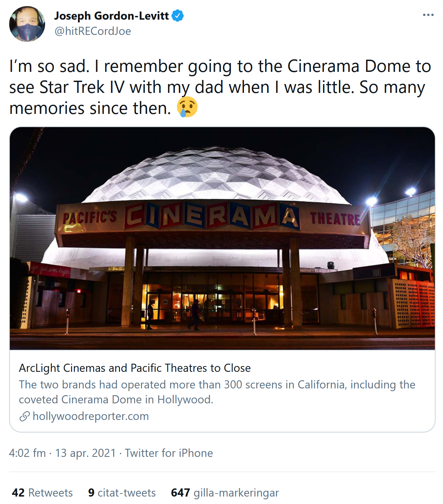
Task: Click the 4:02 fm timestamp
Action: click(27, 453)
